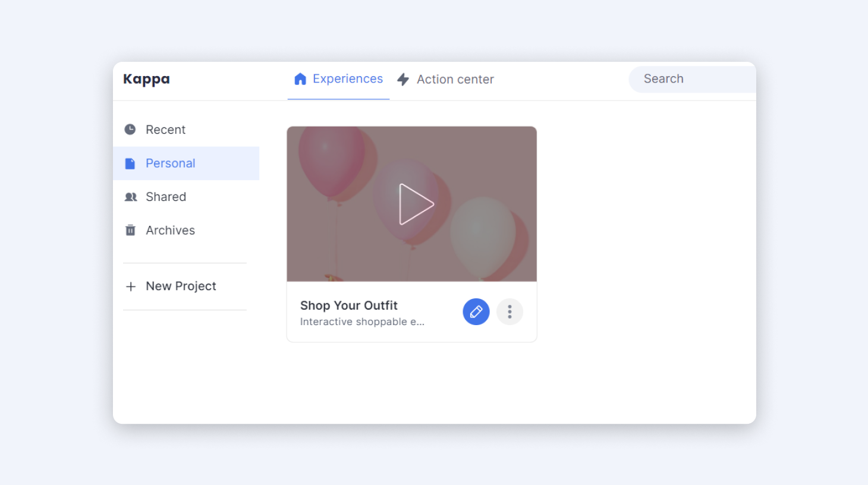This screenshot has width=868, height=485.
Task: Click the document icon beside Personal
Action: tap(130, 163)
